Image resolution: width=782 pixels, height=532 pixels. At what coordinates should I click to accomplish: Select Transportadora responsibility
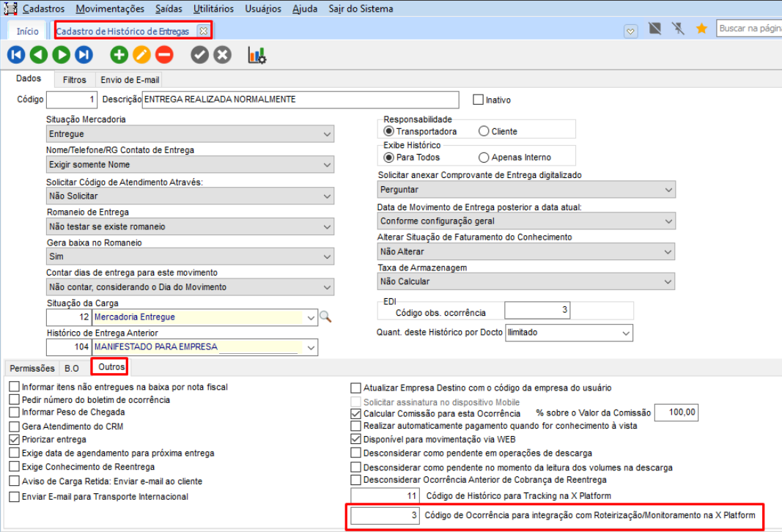[389, 131]
